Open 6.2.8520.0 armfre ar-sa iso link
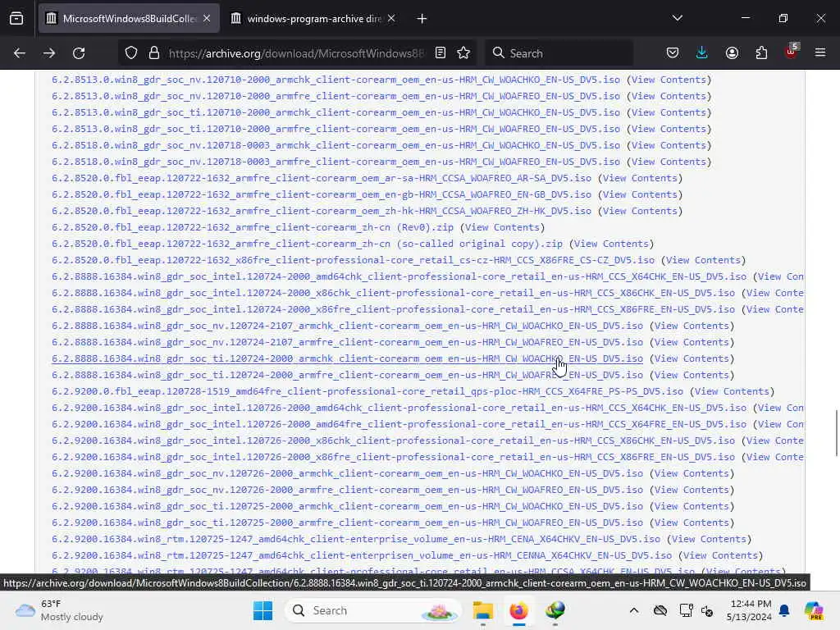The height and width of the screenshot is (630, 840). tap(322, 178)
